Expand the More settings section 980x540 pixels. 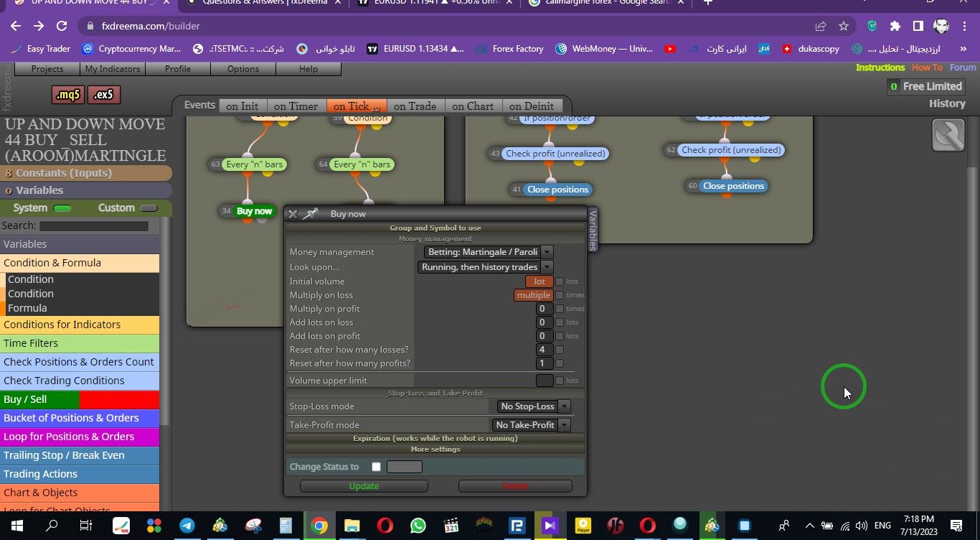(x=435, y=450)
